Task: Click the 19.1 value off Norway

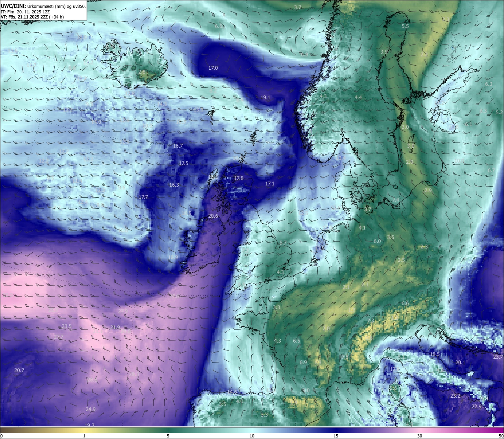Action: pyautogui.click(x=265, y=98)
